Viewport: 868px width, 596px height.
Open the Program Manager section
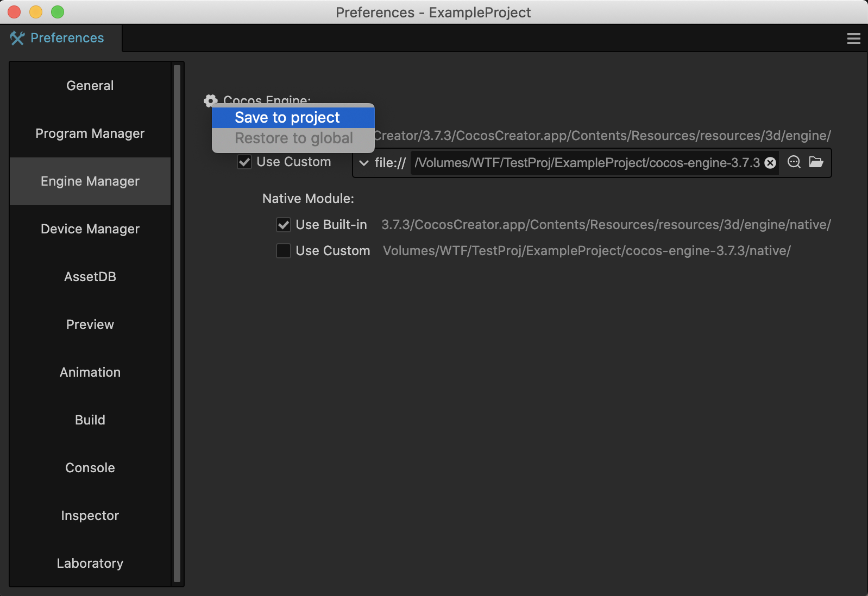point(90,134)
